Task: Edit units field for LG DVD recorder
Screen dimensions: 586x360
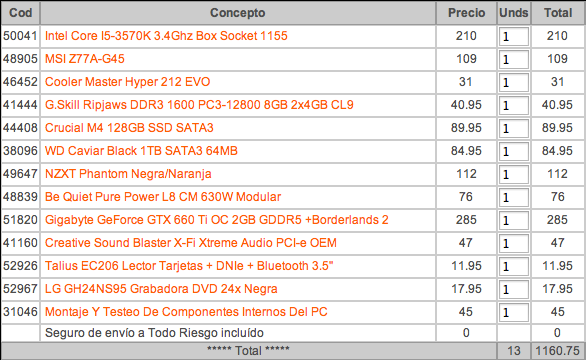Action: 514,290
